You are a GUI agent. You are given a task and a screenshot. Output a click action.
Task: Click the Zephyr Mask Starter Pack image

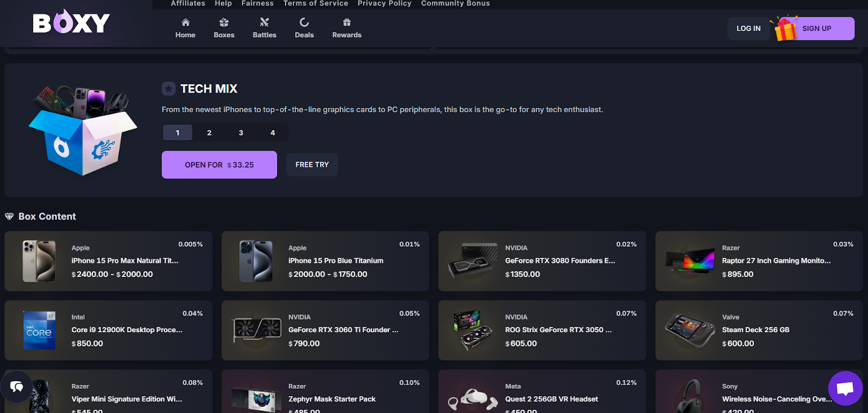(x=256, y=399)
